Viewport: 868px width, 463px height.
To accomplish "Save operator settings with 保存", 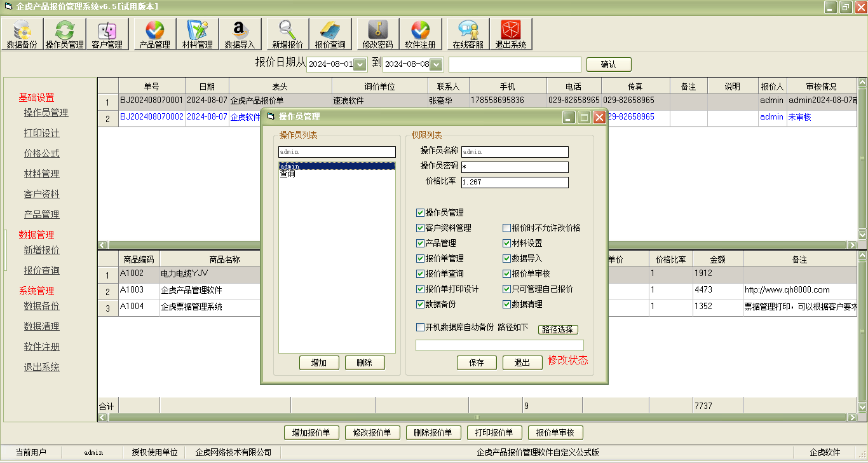I will [477, 363].
